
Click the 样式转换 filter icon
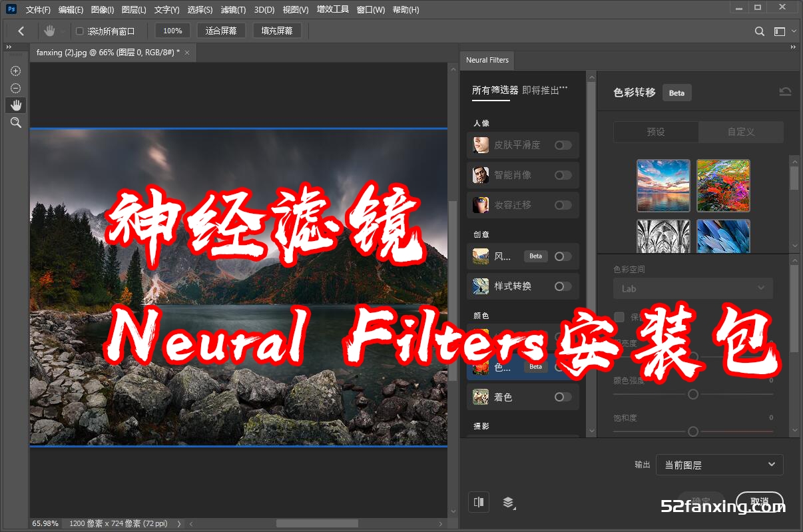click(481, 286)
